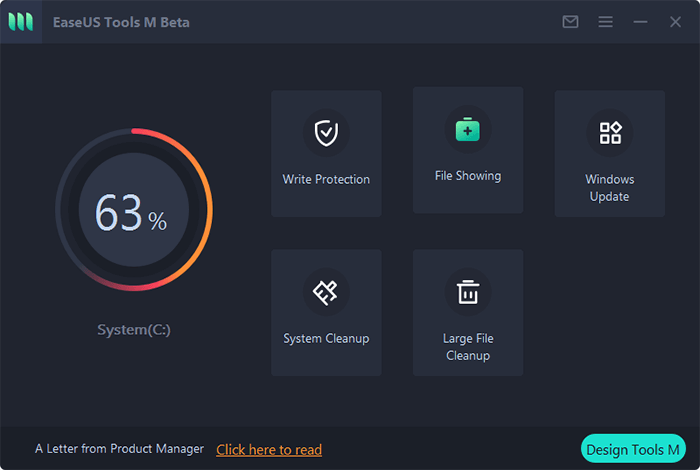This screenshot has width=700, height=470.
Task: Select the System(C:) drive label
Action: [x=133, y=329]
